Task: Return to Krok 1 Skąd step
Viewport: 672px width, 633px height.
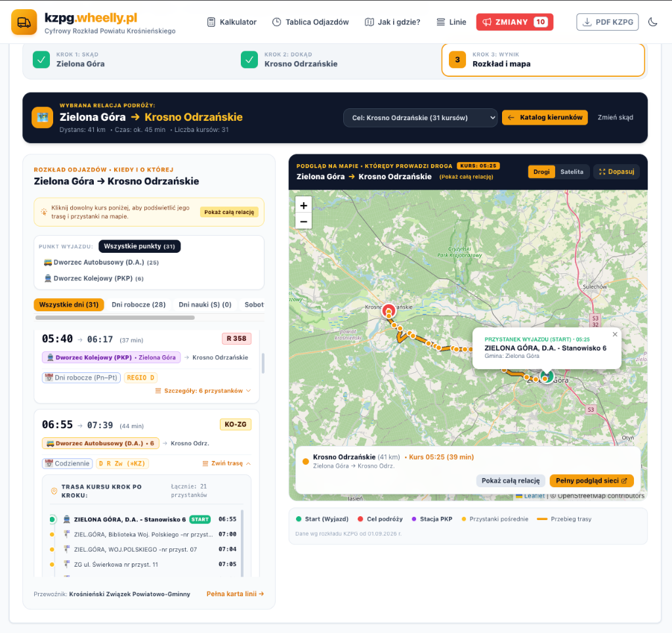Action: [x=127, y=60]
